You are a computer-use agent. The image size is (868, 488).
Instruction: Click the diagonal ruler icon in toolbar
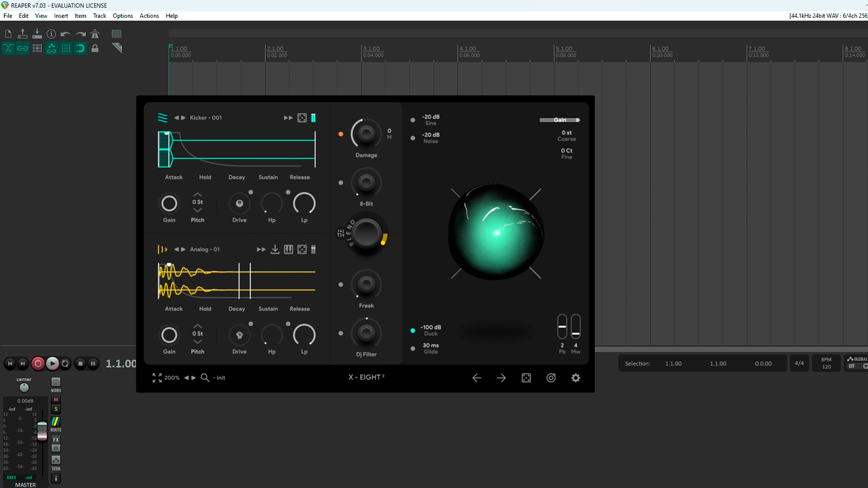point(117,48)
